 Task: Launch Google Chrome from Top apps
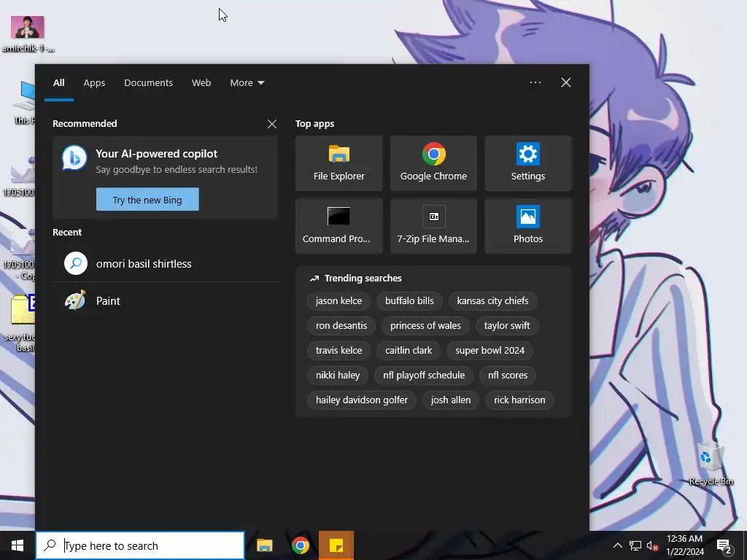[x=433, y=163]
